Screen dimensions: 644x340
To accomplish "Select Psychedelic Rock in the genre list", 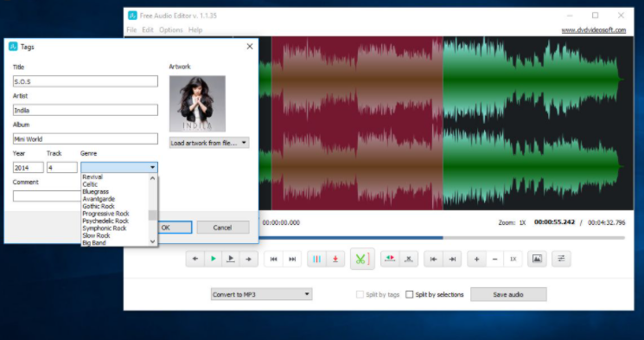I will coord(115,221).
